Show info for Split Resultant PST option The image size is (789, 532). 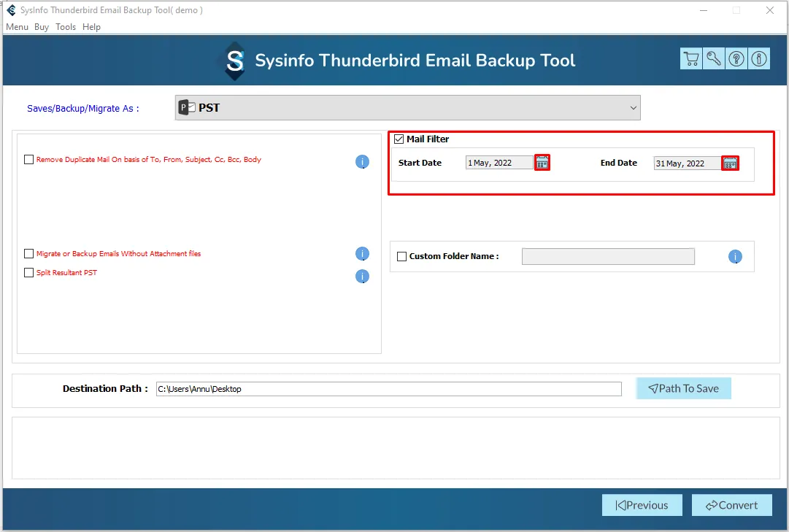[362, 277]
